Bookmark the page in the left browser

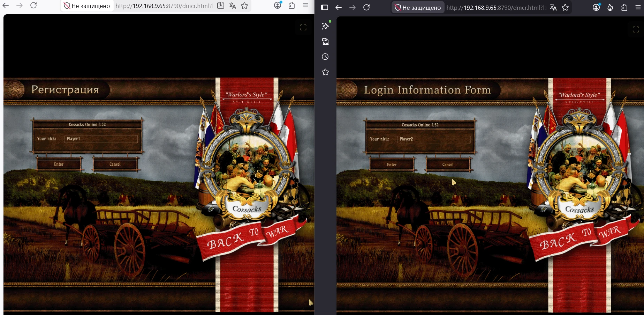245,6
